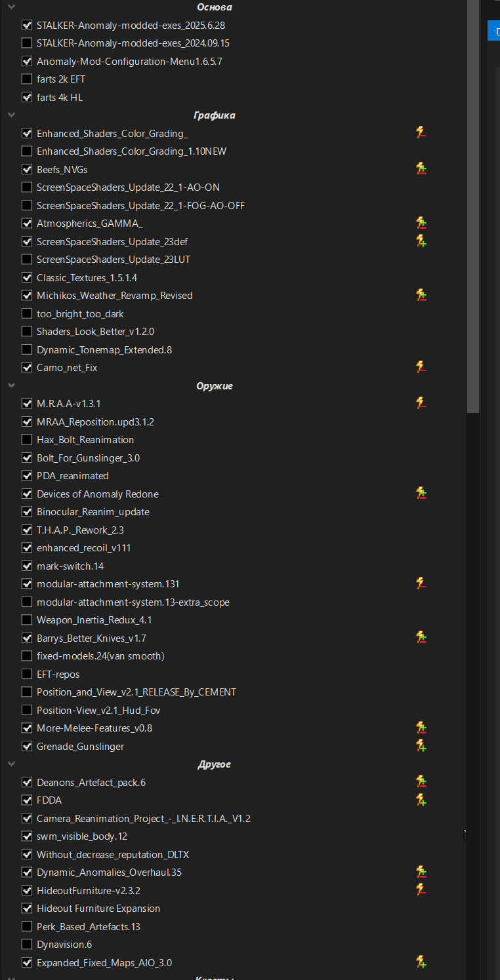Select Binocular_Reanim_update mod name
This screenshot has width=500, height=980.
(x=93, y=512)
